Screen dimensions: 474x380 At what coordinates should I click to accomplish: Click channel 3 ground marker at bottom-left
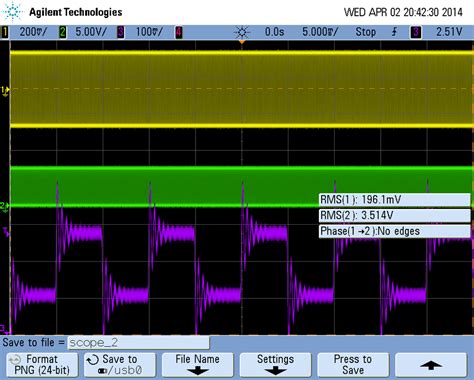tap(4, 329)
